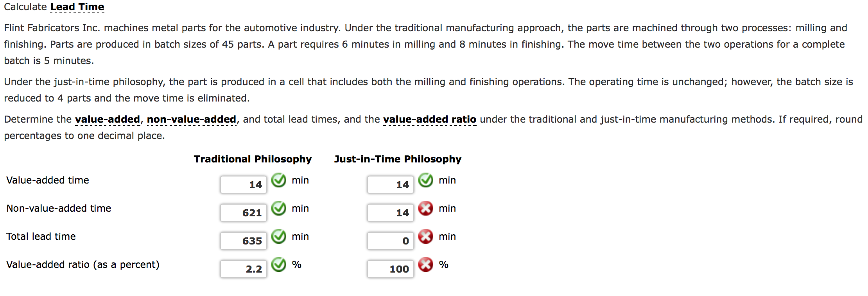This screenshot has width=868, height=296.
Task: Click the green checkmark beside traditional value-added time
Action: 278,180
